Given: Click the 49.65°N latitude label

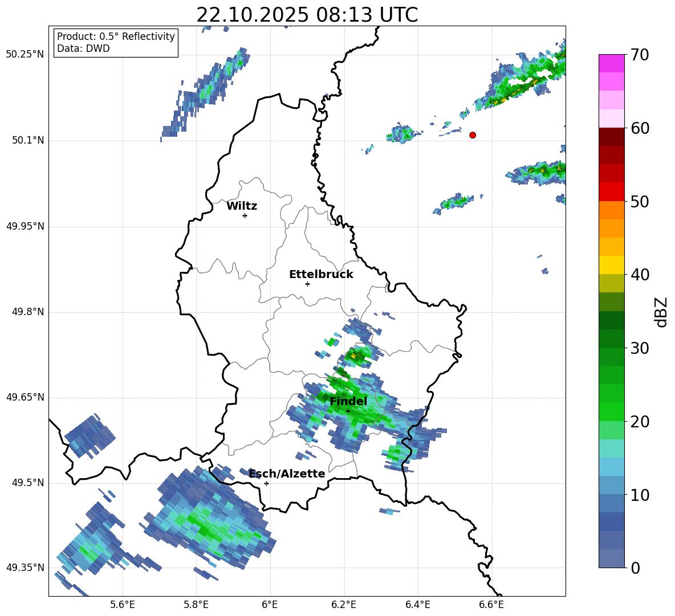Looking at the screenshot, I should click(25, 397).
